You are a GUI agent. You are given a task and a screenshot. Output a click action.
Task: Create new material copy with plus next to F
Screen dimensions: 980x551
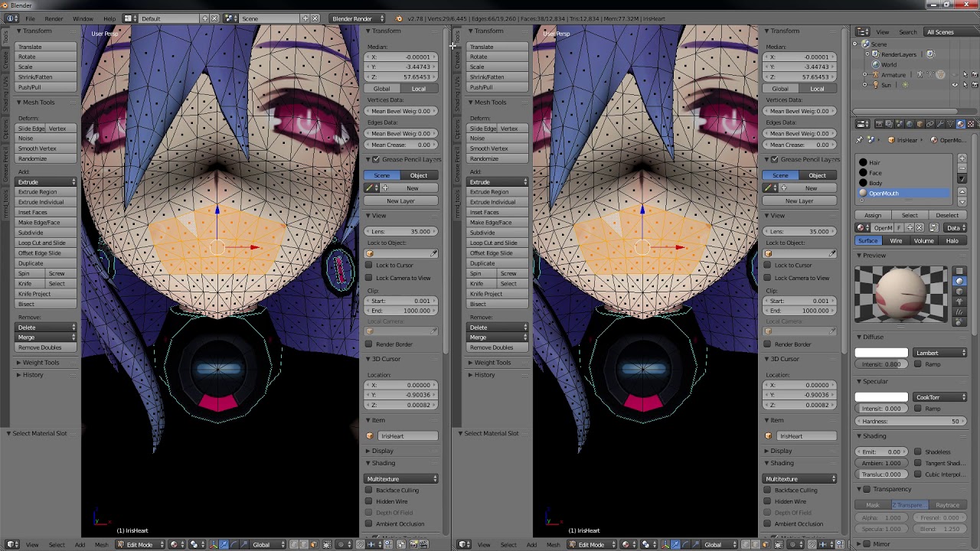click(x=910, y=228)
